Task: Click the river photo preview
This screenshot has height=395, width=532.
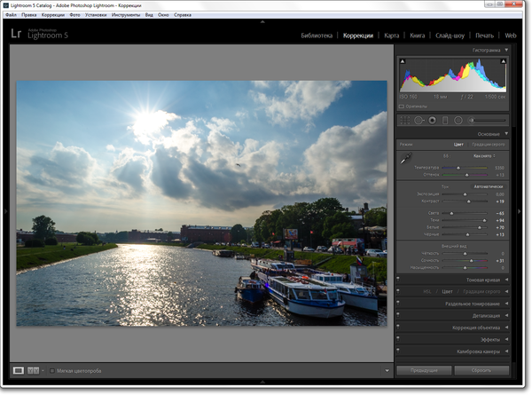Action: tap(201, 203)
